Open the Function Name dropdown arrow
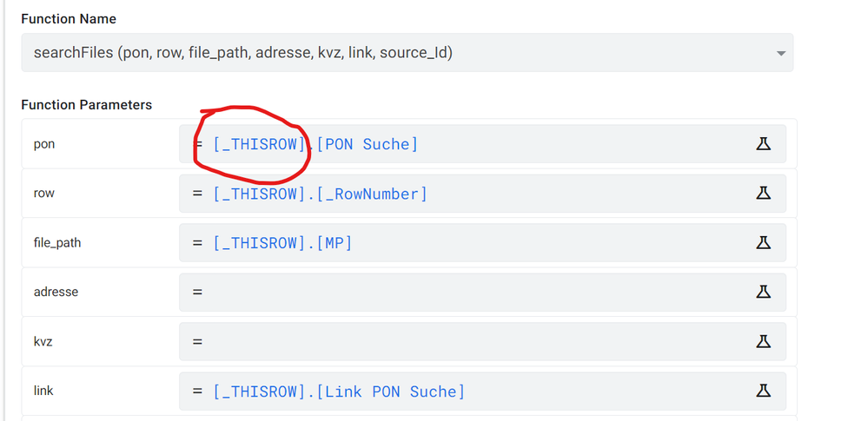 point(780,54)
